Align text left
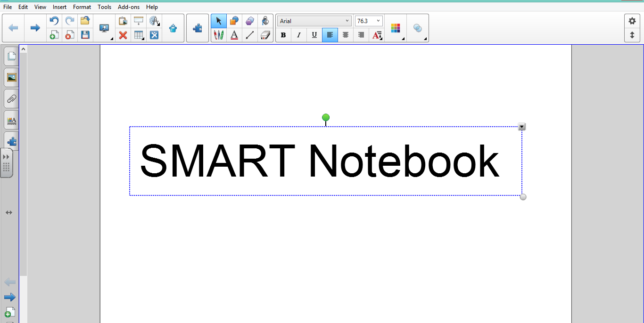Screen dimensions: 644x323 [x=330, y=35]
